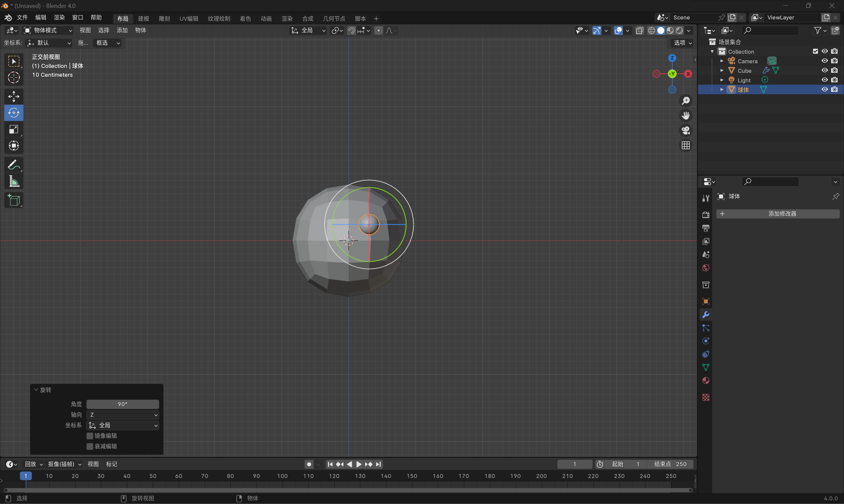This screenshot has width=844, height=504.
Task: Expand the Camera item in outliner
Action: coord(722,61)
